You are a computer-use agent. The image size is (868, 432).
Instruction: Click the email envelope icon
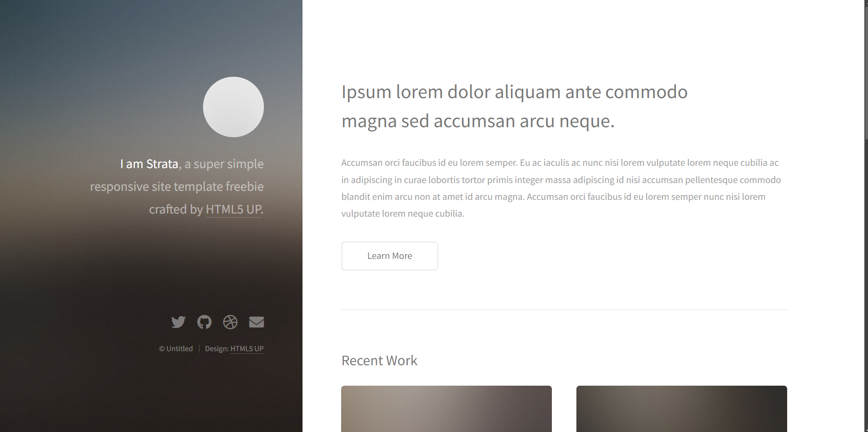coord(257,322)
